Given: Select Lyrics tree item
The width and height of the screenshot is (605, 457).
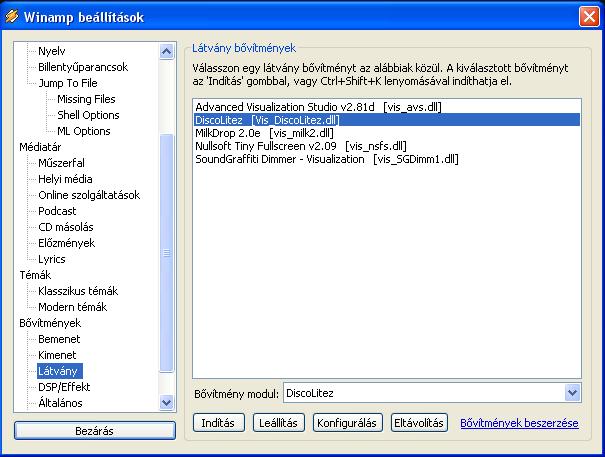Looking at the screenshot, I should pos(52,259).
